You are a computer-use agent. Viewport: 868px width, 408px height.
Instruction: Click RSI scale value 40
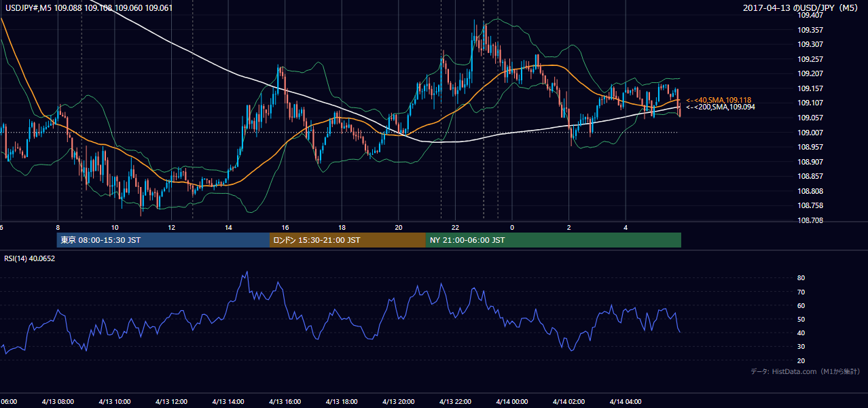(x=801, y=333)
